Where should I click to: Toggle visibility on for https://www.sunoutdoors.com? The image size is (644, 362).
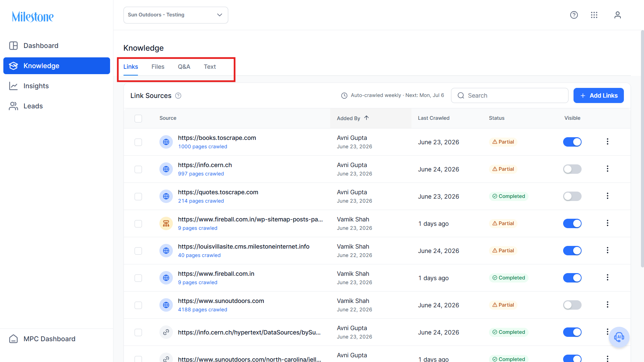click(572, 305)
